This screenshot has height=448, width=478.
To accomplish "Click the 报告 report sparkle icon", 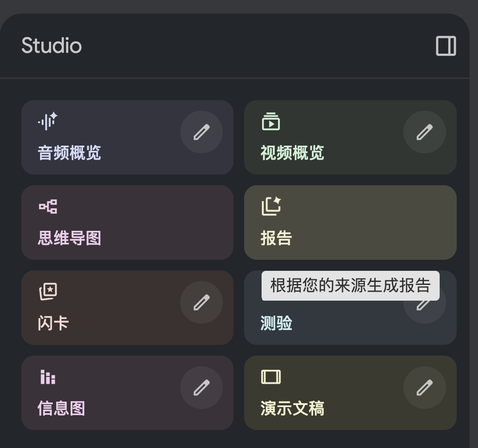I will coord(271,206).
